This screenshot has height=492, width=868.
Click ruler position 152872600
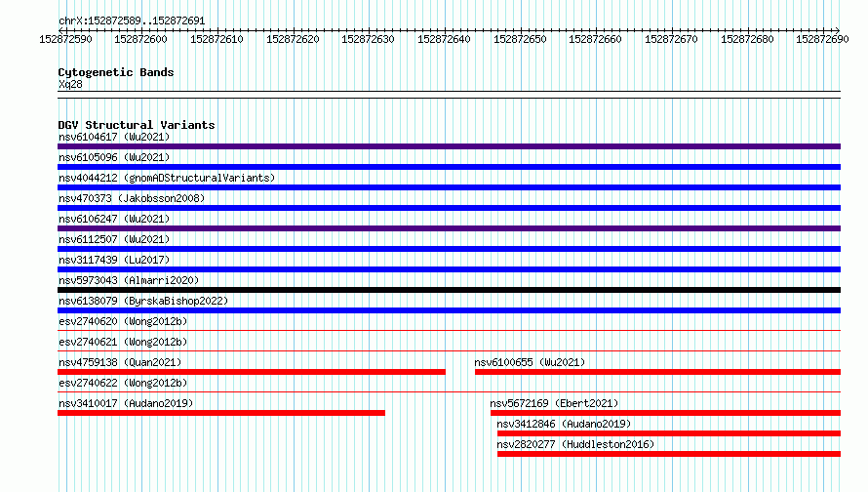140,39
